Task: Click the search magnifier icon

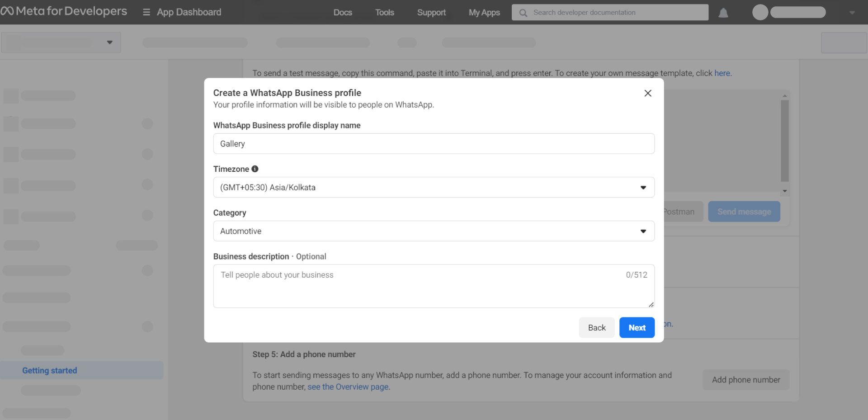Action: tap(523, 13)
